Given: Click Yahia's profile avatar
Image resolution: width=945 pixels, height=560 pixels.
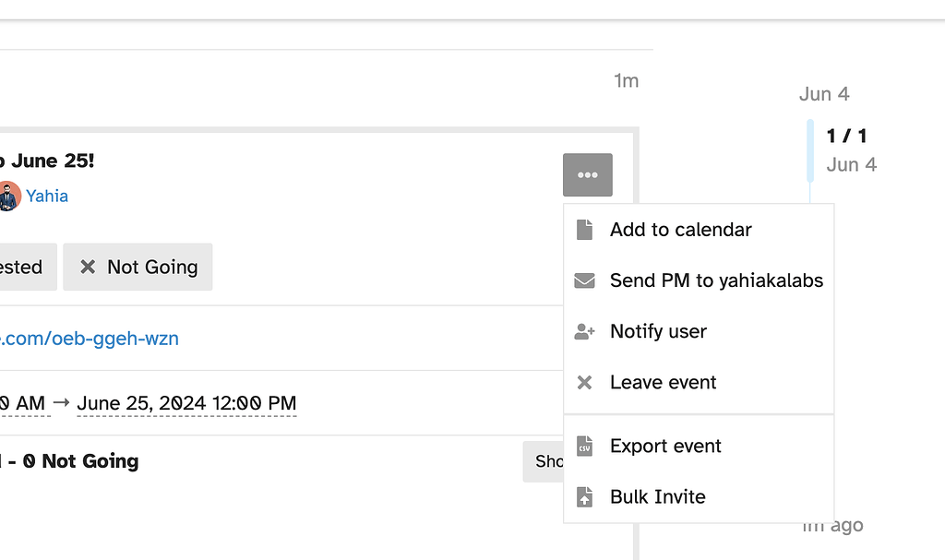Looking at the screenshot, I should tap(9, 196).
